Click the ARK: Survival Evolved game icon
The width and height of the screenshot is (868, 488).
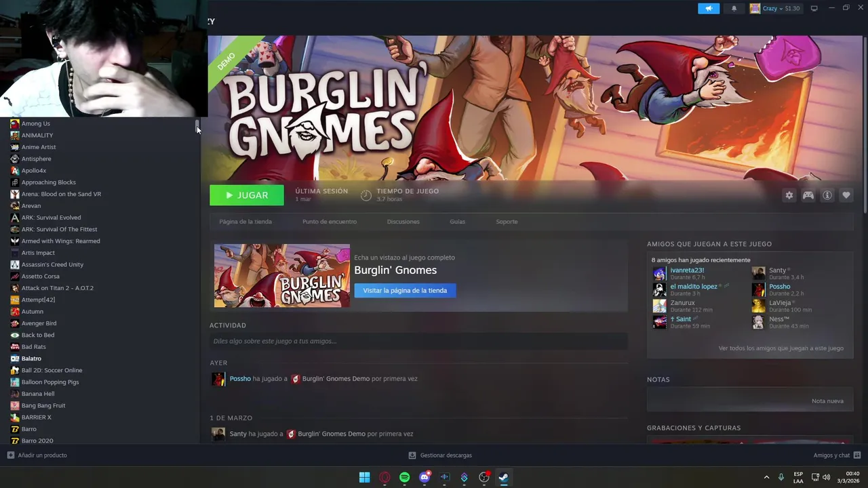(x=15, y=218)
